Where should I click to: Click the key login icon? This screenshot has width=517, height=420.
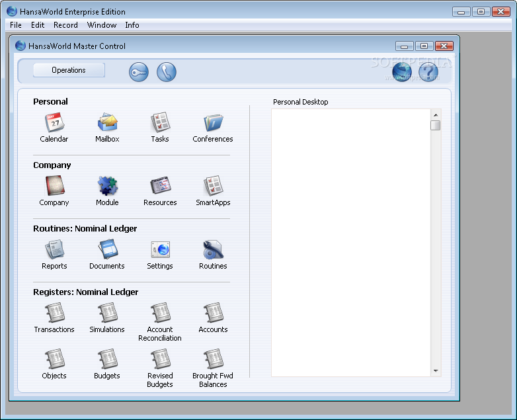(139, 72)
